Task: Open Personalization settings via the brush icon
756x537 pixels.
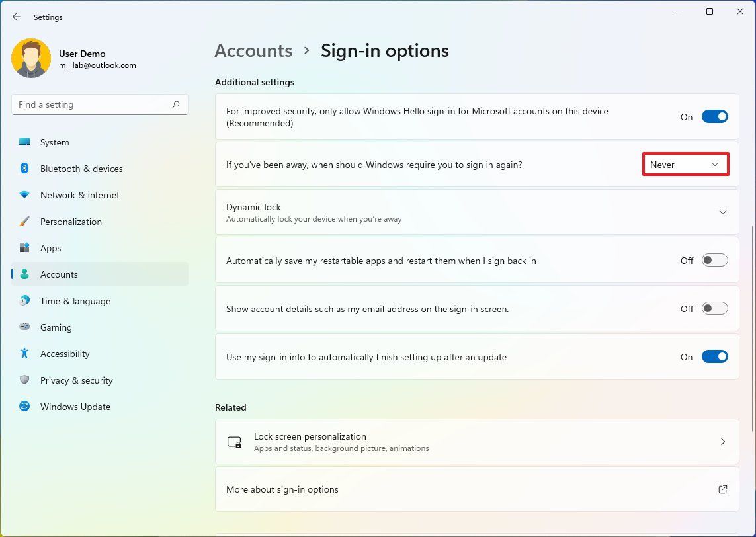Action: pos(25,222)
